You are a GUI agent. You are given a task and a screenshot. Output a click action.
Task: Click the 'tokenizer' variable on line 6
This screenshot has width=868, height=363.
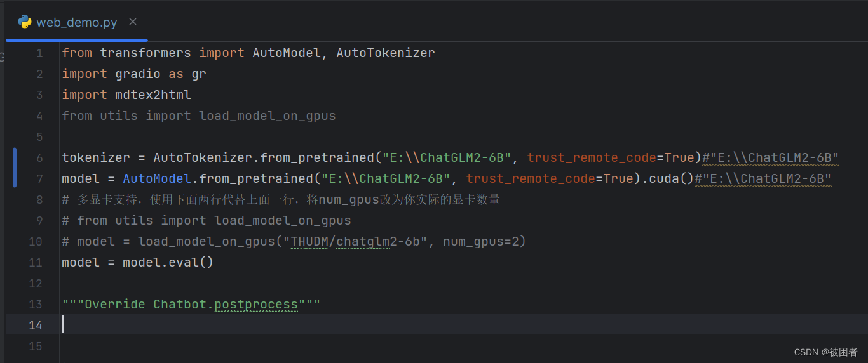pos(95,158)
